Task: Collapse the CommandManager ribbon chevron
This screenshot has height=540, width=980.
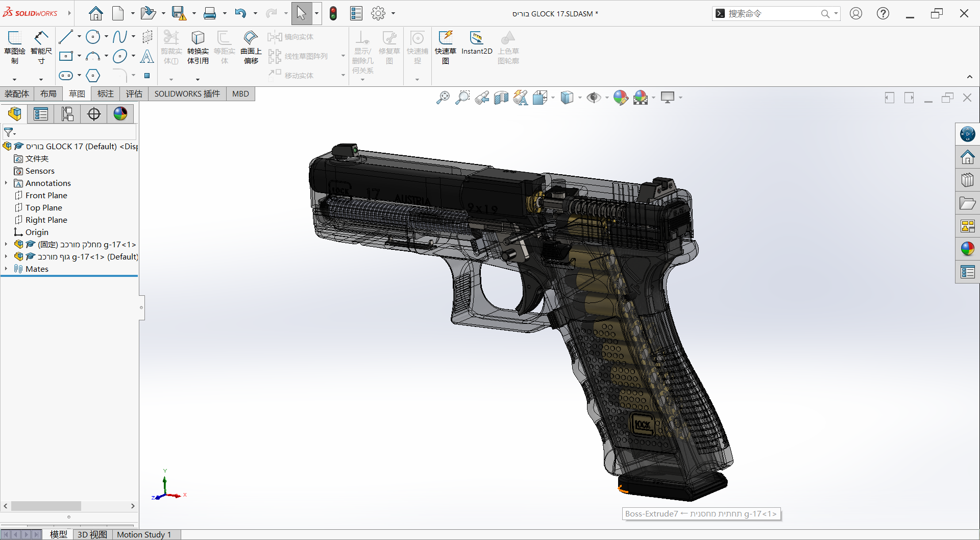Action: (970, 77)
